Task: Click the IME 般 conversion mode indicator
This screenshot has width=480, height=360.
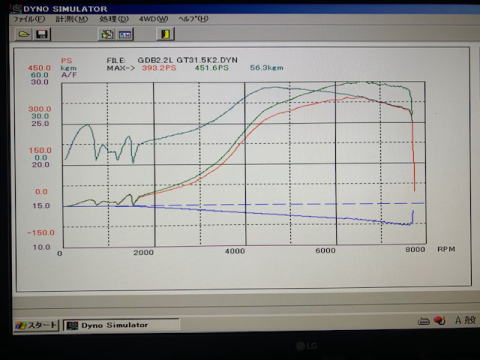Action: (x=470, y=320)
